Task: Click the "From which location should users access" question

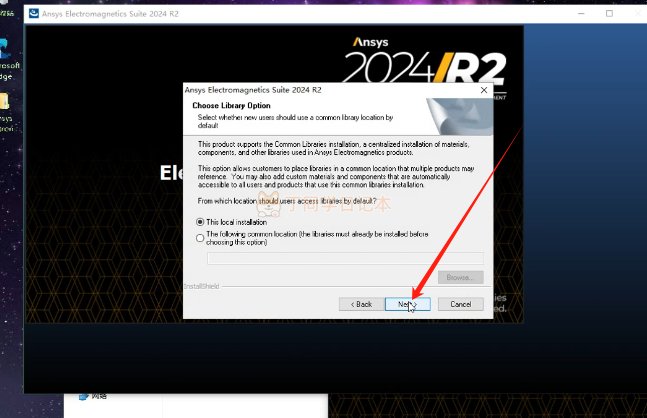Action: [287, 201]
